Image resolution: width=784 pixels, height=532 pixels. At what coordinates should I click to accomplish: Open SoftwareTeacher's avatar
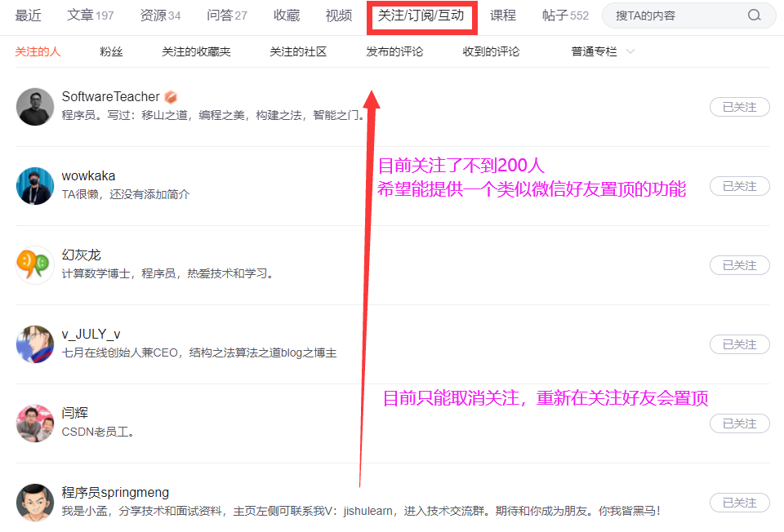pyautogui.click(x=35, y=107)
